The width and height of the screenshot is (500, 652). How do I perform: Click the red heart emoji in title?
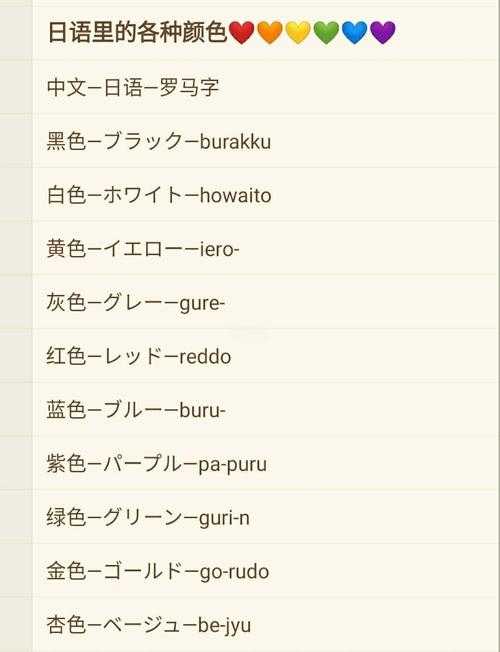tap(242, 32)
